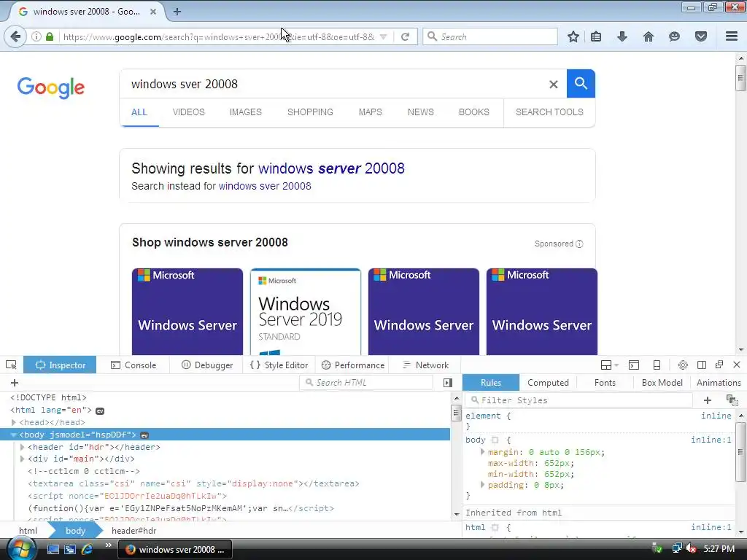Open Windows Server 2019 Standard product card
Screen dimensions: 747x560
pyautogui.click(x=306, y=312)
